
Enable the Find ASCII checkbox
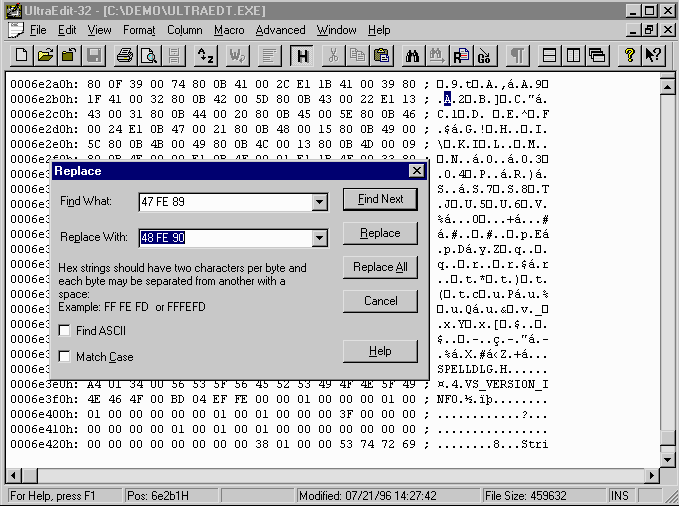pyautogui.click(x=65, y=331)
